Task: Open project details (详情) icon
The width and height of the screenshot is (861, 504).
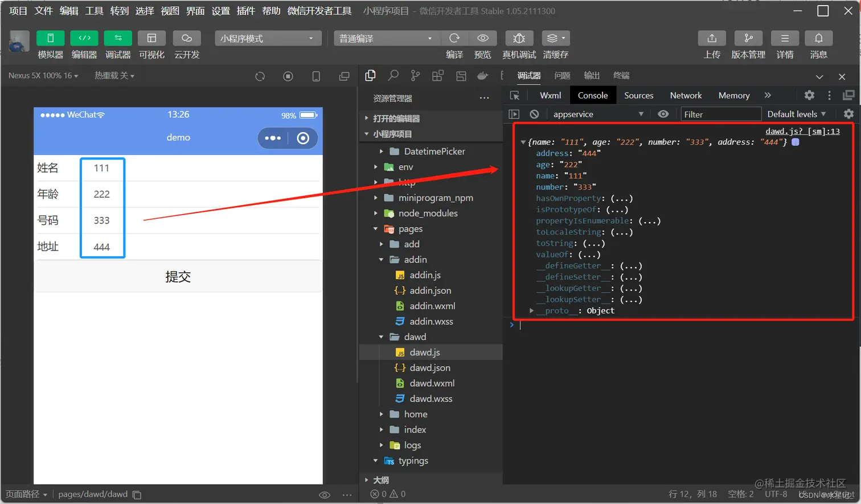Action: click(x=785, y=38)
